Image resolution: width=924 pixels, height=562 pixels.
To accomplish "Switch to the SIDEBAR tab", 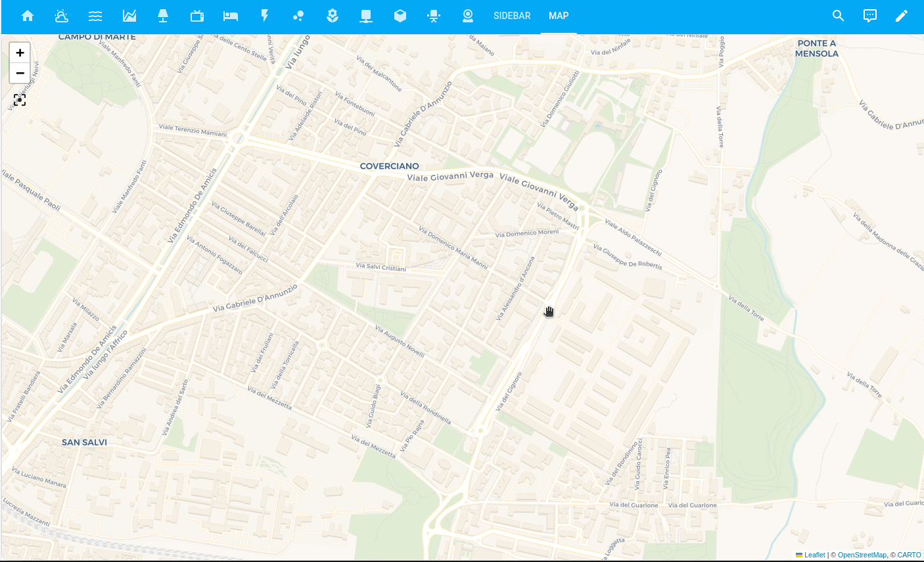I will [x=512, y=15].
